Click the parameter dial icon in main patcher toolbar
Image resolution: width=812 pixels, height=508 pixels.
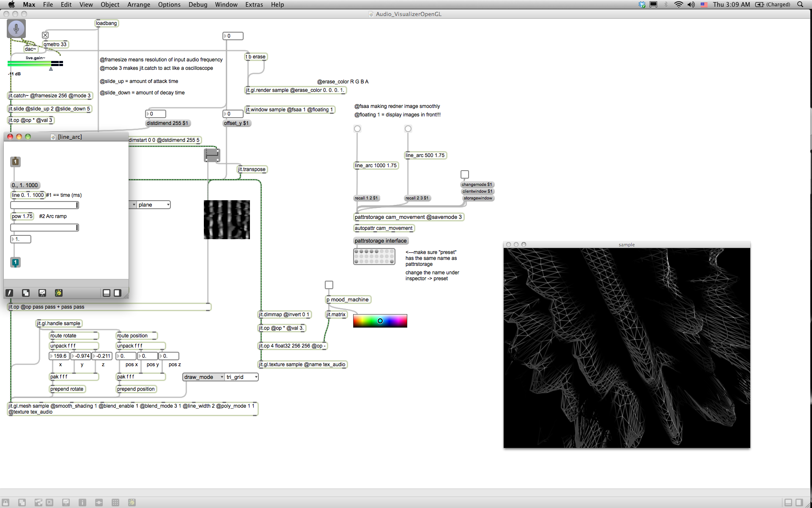coord(132,502)
